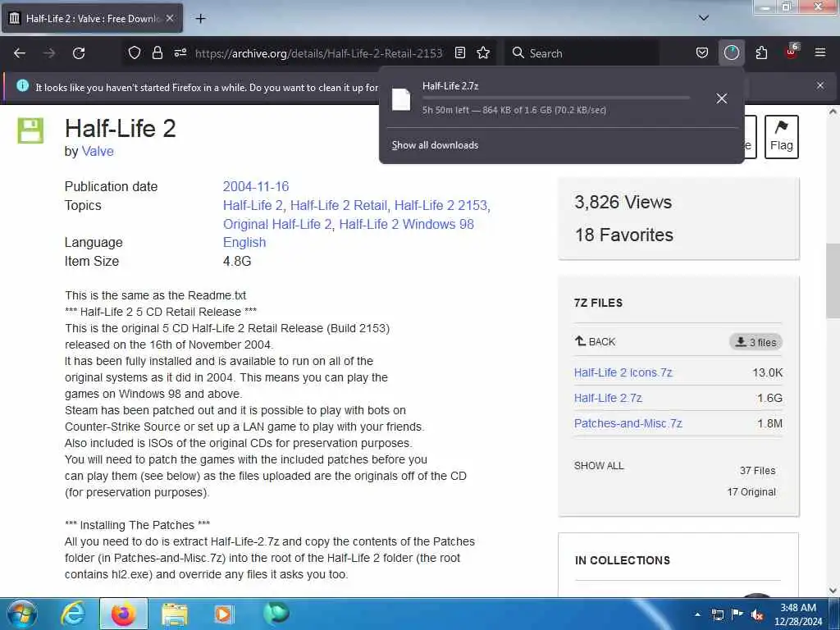Image resolution: width=840 pixels, height=630 pixels.
Task: Expand SHOW ALL files
Action: point(599,466)
